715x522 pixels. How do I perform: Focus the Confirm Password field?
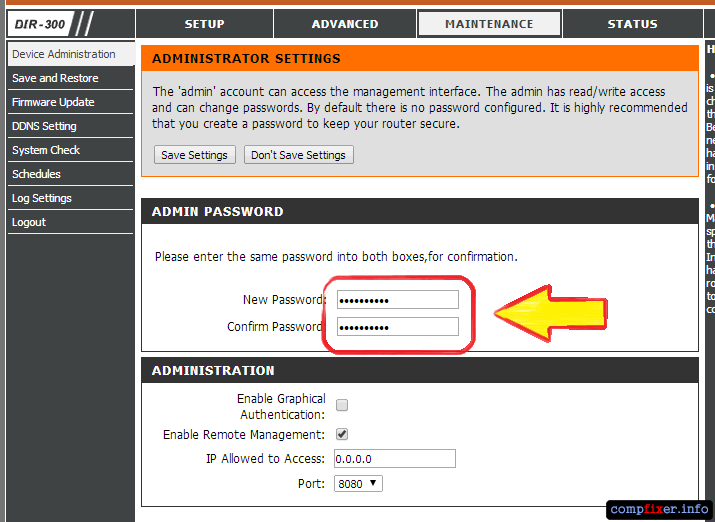coord(398,327)
